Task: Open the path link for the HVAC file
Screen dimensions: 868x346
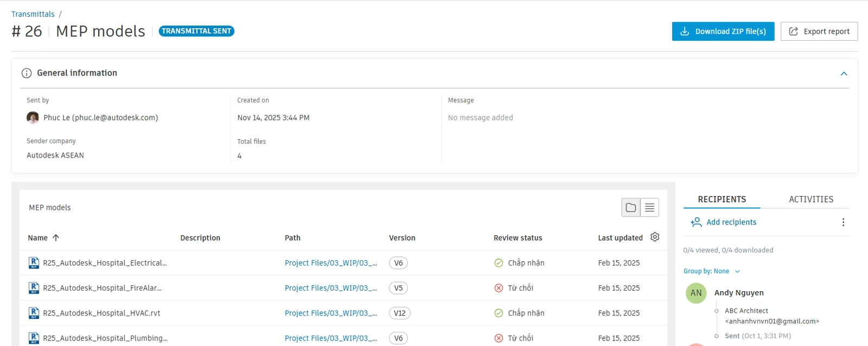Action: pos(331,313)
